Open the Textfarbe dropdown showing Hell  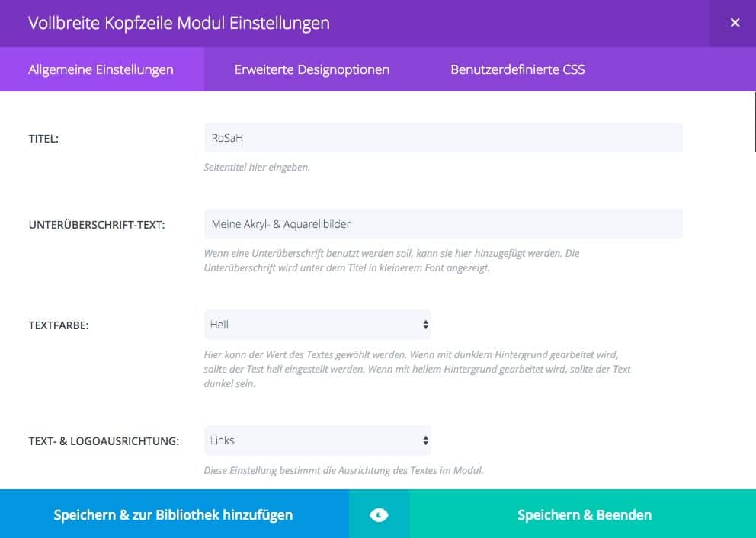tap(317, 325)
